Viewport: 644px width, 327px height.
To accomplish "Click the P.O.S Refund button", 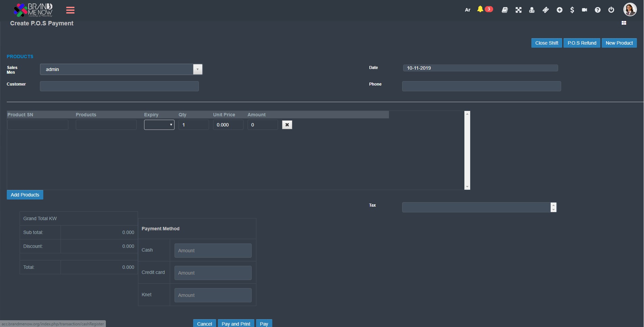I will click(582, 43).
